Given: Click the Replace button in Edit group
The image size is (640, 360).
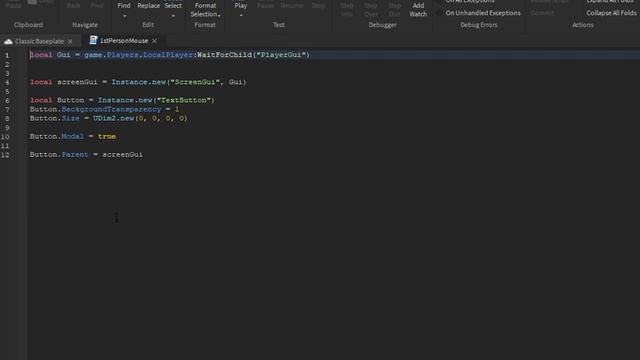Looking at the screenshot, I should 149,6.
